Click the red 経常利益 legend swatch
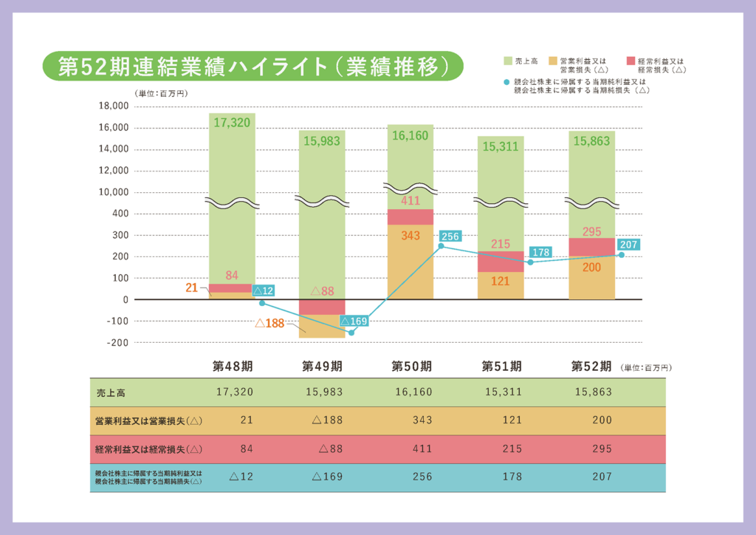 pos(630,60)
